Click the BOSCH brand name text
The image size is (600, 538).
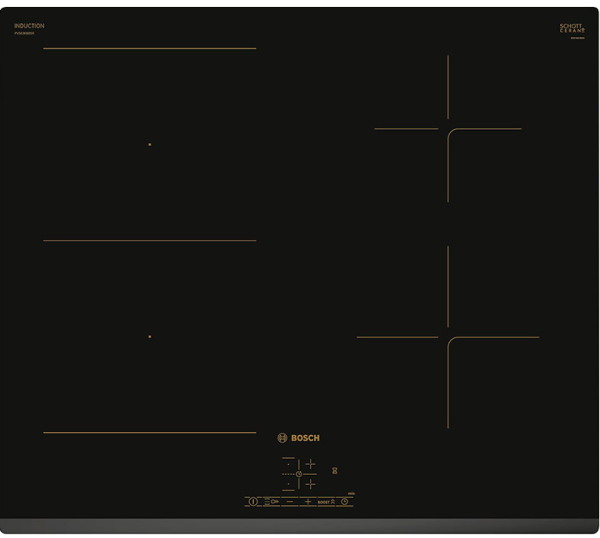tap(305, 438)
